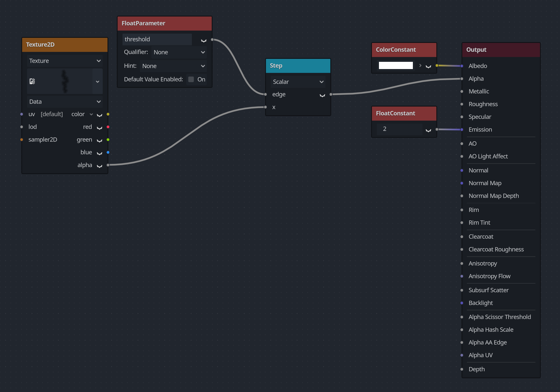The height and width of the screenshot is (392, 560).
Task: Click the FloatParameter output port
Action: pos(212,39)
